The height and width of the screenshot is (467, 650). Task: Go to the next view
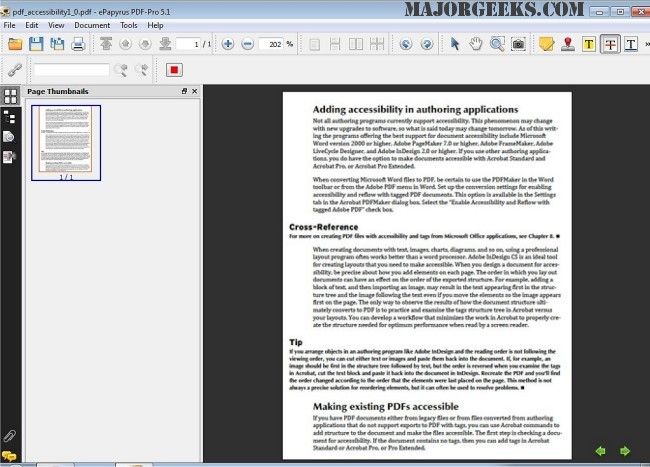427,44
